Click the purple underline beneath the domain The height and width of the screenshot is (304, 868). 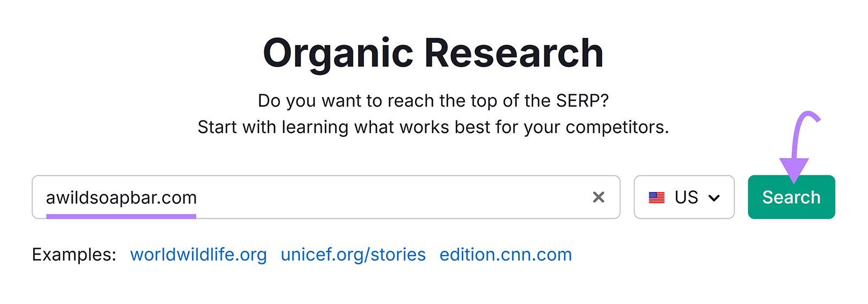(122, 217)
